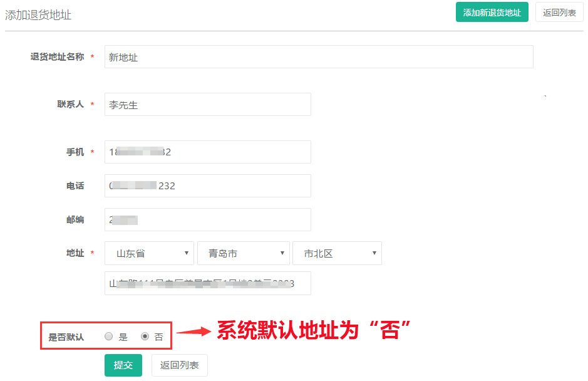Click the 是否默认 label text

point(66,337)
